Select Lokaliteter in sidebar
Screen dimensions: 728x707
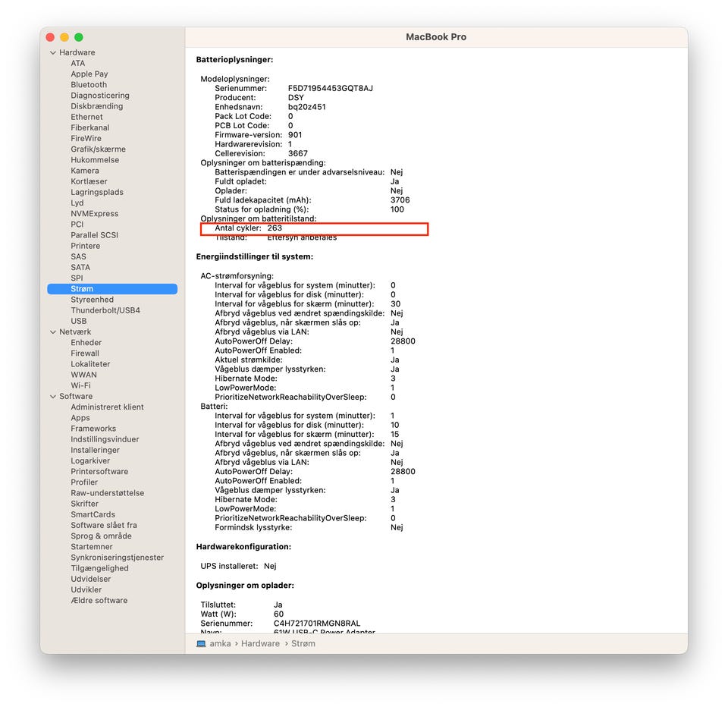90,363
